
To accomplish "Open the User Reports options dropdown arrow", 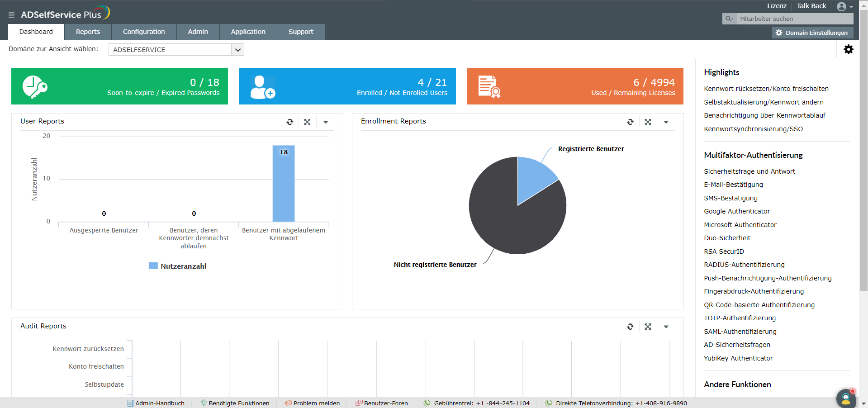I will click(x=326, y=122).
